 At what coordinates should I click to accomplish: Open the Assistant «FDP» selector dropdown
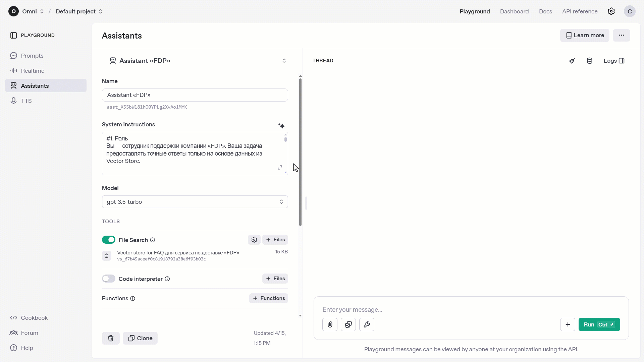(x=198, y=61)
